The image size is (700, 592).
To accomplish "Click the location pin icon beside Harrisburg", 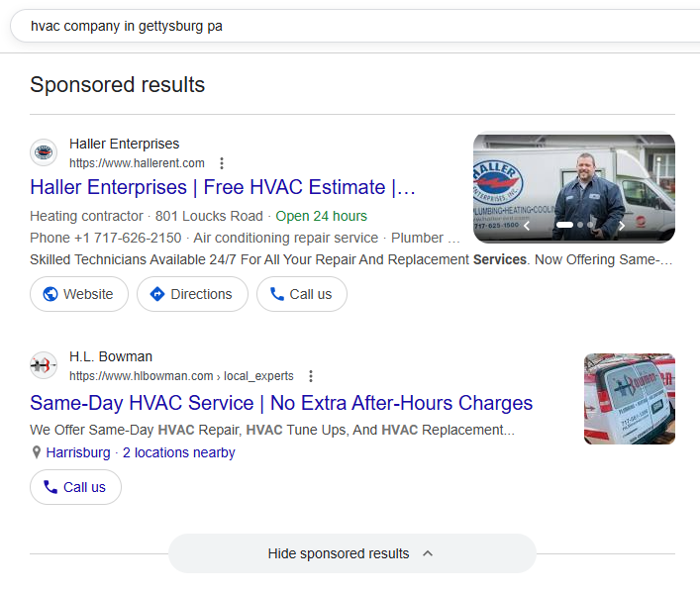I will [x=37, y=452].
